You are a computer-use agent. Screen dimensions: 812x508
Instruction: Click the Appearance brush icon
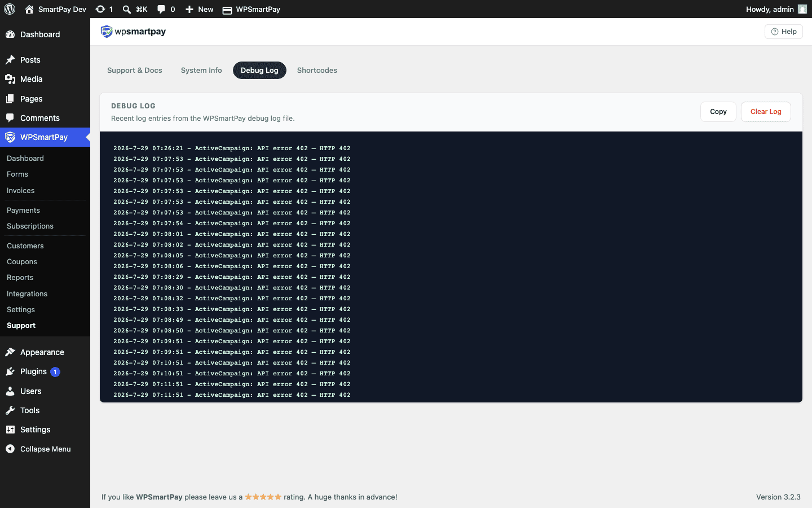[10, 352]
